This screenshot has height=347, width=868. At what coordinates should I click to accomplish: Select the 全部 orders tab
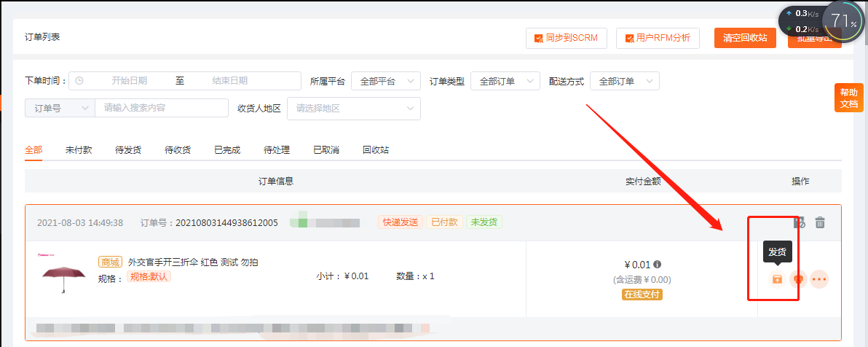point(33,149)
